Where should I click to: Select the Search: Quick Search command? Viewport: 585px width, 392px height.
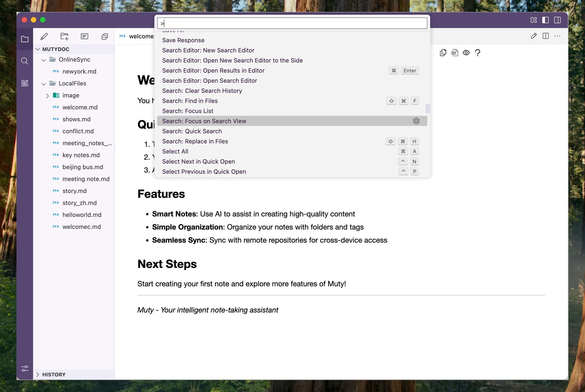click(x=192, y=131)
